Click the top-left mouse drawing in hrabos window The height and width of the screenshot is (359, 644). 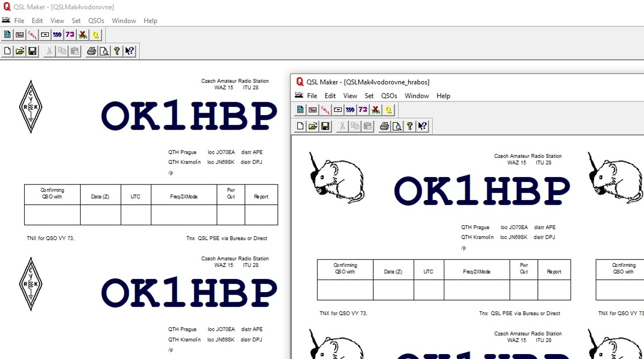coord(337,177)
